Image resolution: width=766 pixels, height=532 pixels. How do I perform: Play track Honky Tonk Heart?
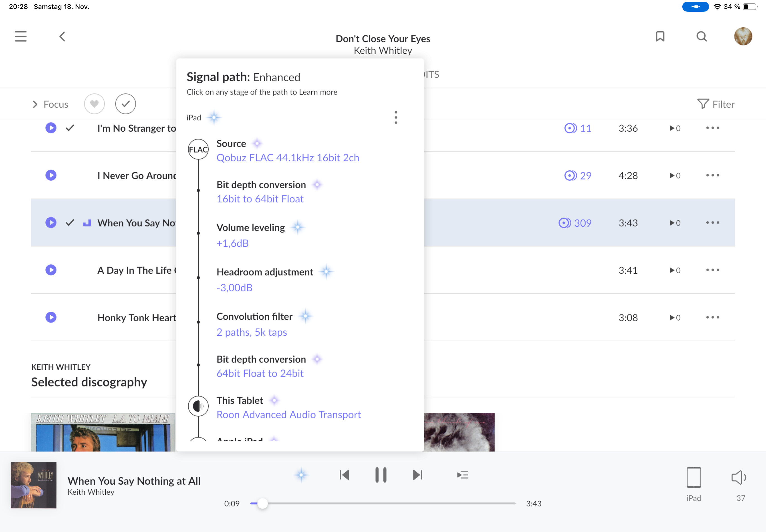pyautogui.click(x=51, y=317)
